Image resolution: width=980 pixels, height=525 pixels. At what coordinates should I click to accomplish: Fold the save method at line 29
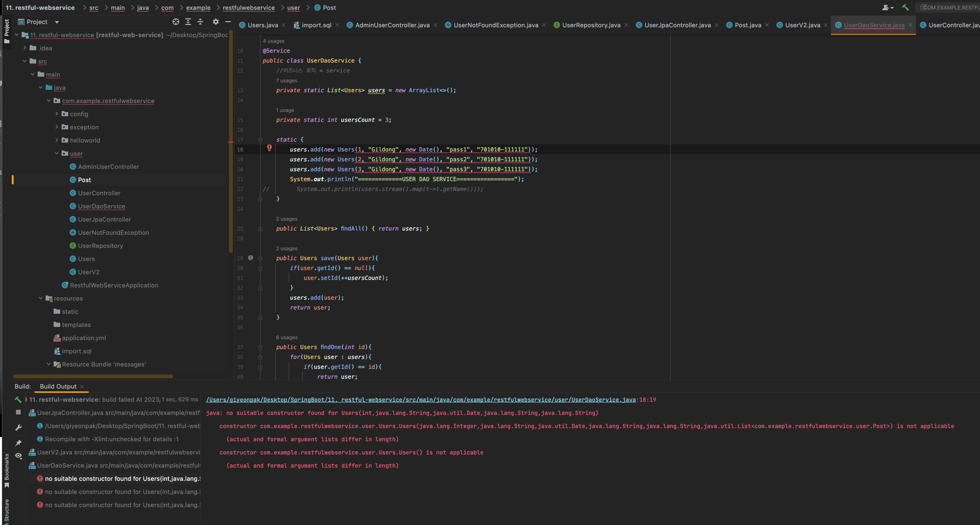tap(260, 258)
